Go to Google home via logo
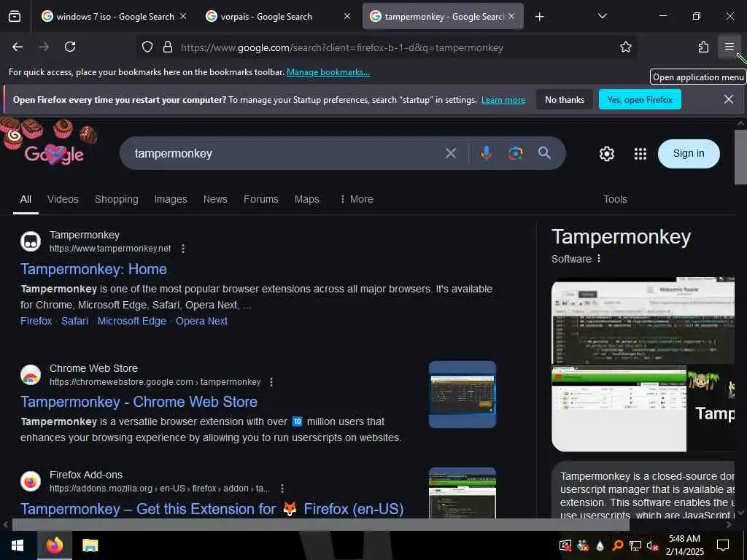The image size is (747, 560). (54, 154)
